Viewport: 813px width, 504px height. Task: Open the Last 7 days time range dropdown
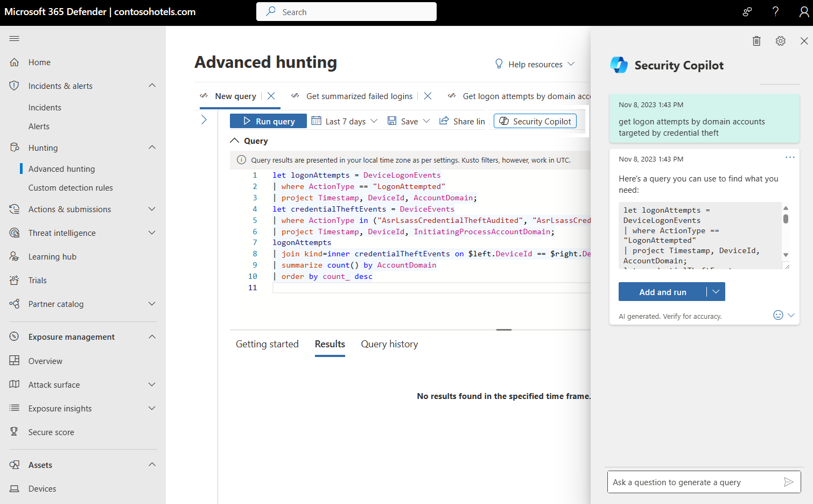pyautogui.click(x=345, y=121)
